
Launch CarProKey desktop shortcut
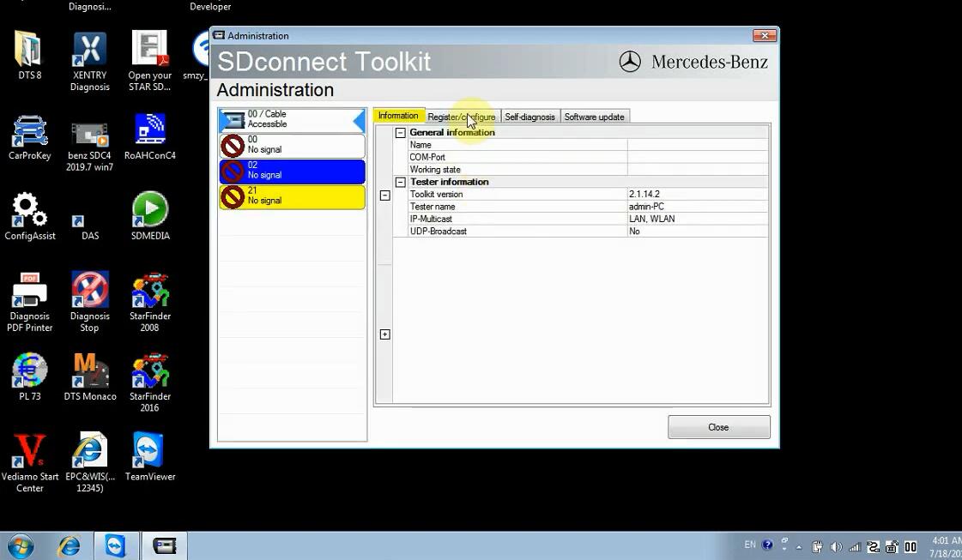[x=29, y=137]
